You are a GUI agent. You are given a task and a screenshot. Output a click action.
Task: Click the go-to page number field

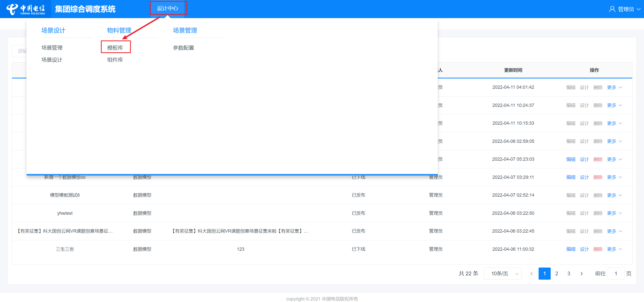616,274
